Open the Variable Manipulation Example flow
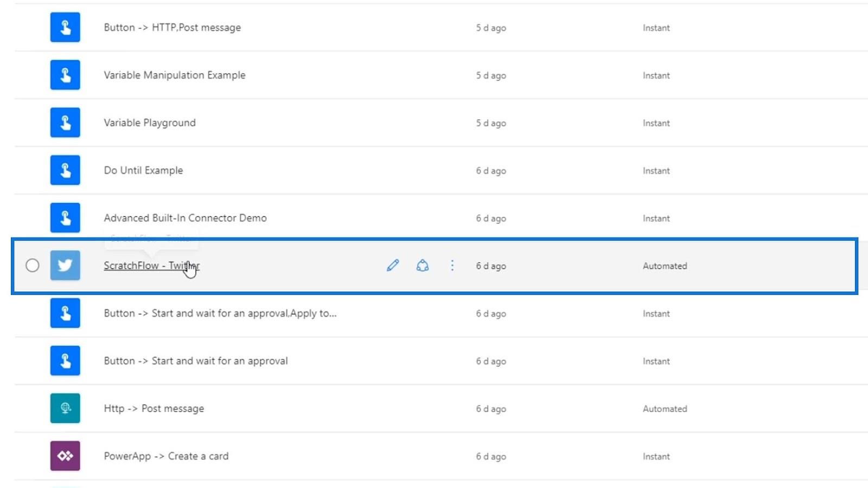 175,75
